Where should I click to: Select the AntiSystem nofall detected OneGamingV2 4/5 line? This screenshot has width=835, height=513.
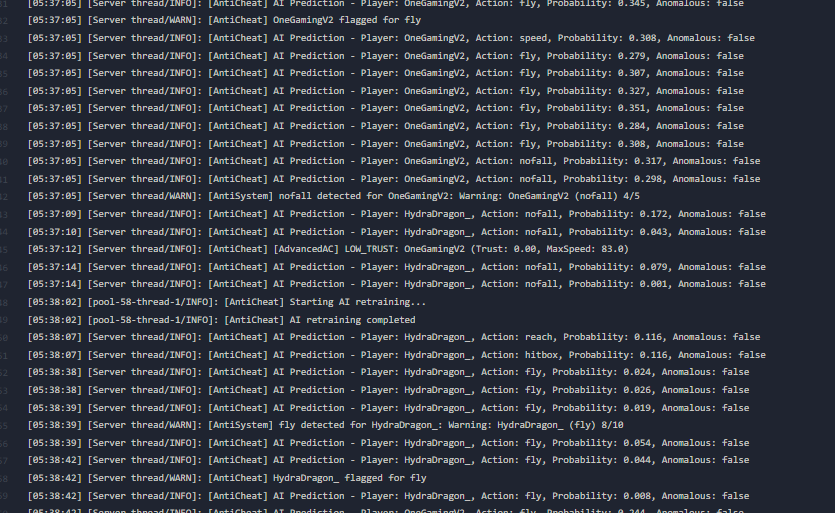(x=333, y=196)
